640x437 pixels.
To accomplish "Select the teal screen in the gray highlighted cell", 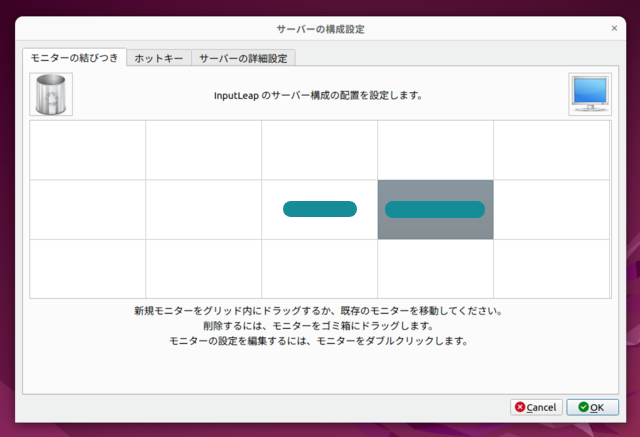I will click(x=435, y=209).
